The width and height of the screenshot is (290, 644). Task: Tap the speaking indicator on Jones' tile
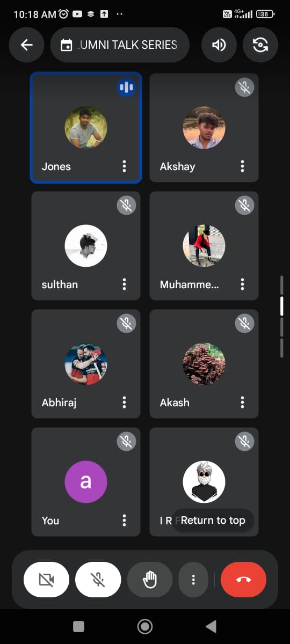point(126,87)
